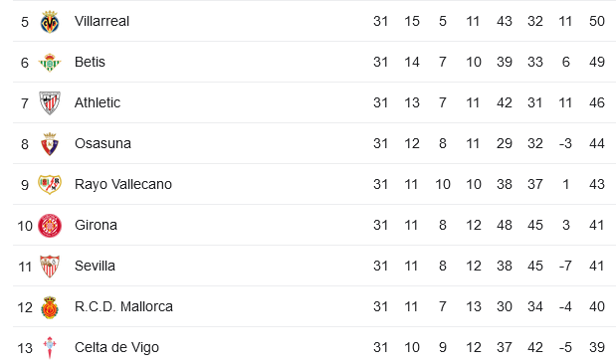Select the Girona team name
616x364 pixels.
(96, 225)
